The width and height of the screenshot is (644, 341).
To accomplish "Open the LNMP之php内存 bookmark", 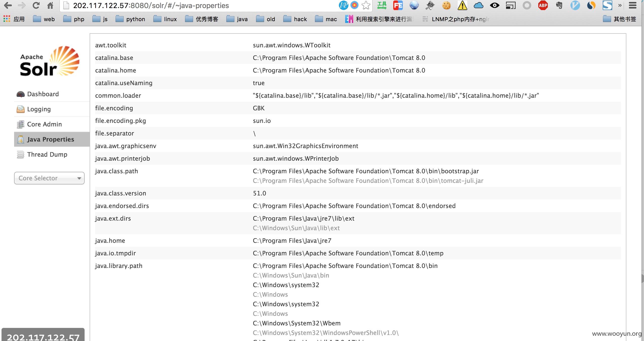I will (x=455, y=19).
